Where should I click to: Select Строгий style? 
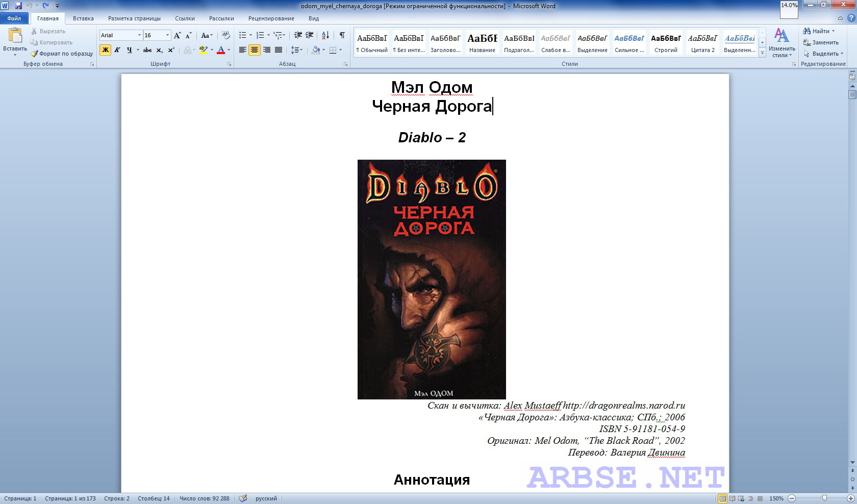point(666,43)
